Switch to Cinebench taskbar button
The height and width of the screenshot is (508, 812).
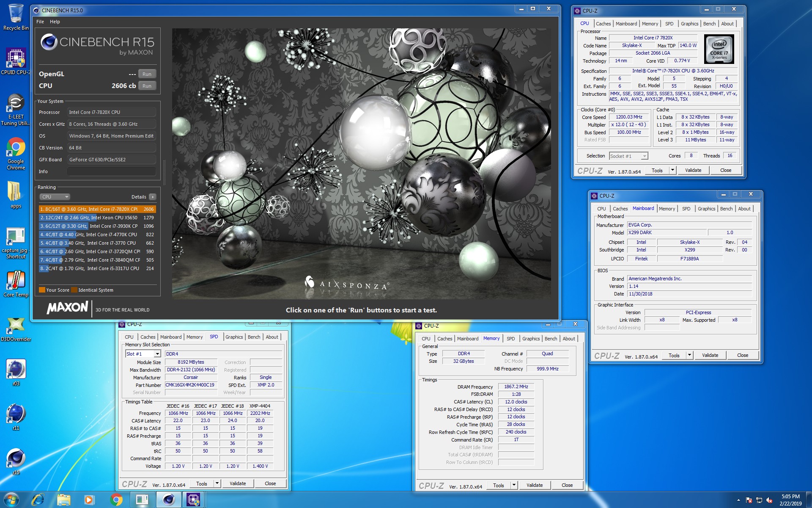[168, 500]
